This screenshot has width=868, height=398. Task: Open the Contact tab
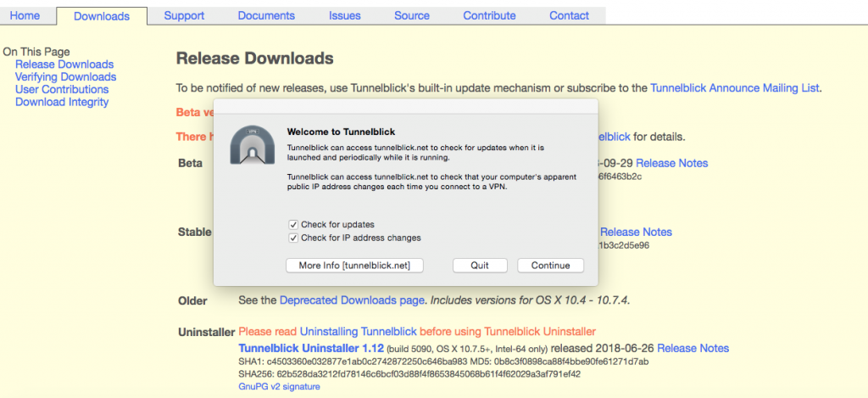point(569,15)
